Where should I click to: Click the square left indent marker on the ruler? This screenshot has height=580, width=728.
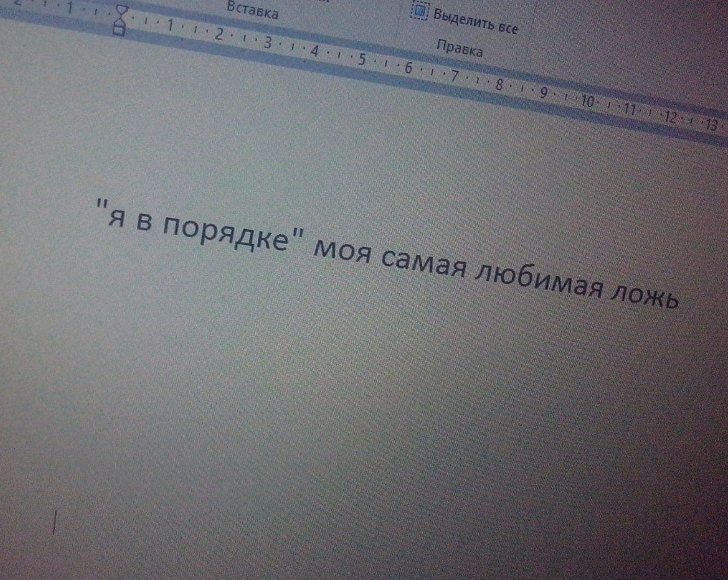pyautogui.click(x=120, y=31)
